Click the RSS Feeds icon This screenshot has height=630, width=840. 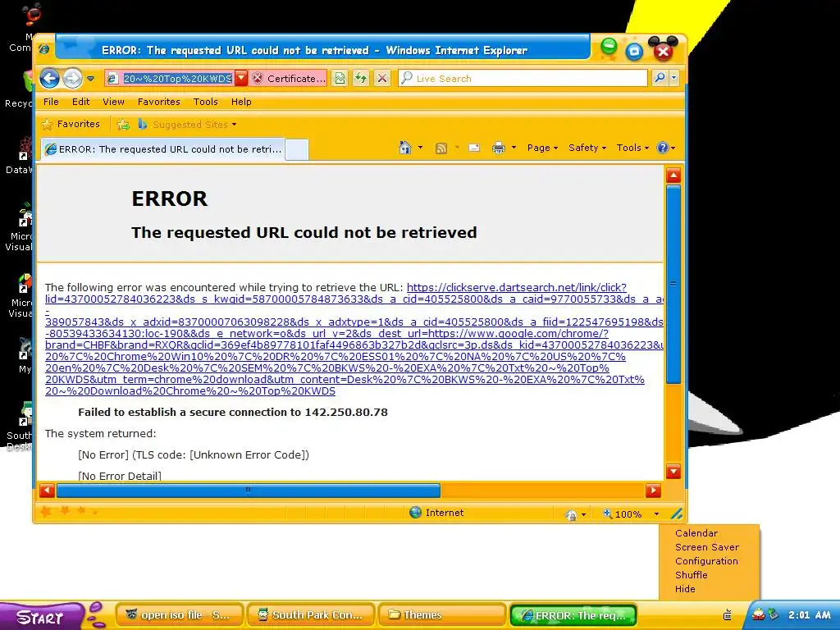coord(441,148)
